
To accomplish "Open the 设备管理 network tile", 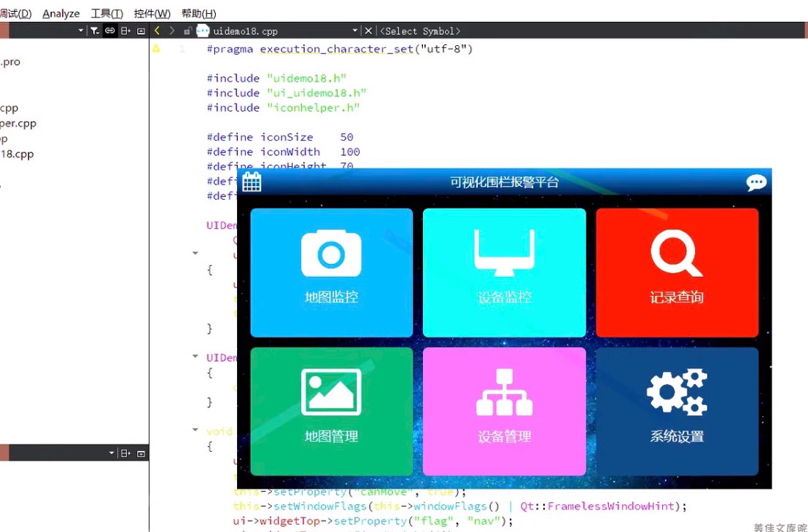I will [504, 411].
